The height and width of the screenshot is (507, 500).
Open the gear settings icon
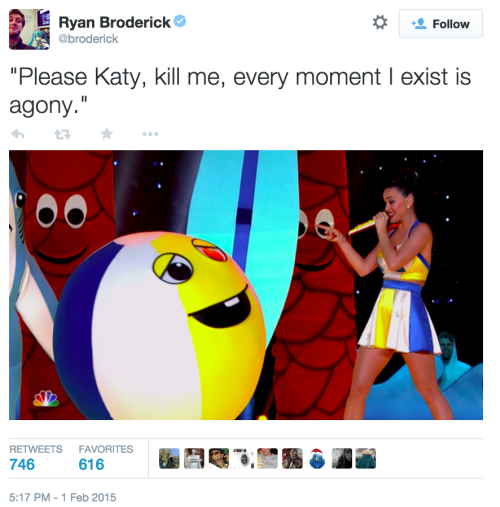pos(380,23)
